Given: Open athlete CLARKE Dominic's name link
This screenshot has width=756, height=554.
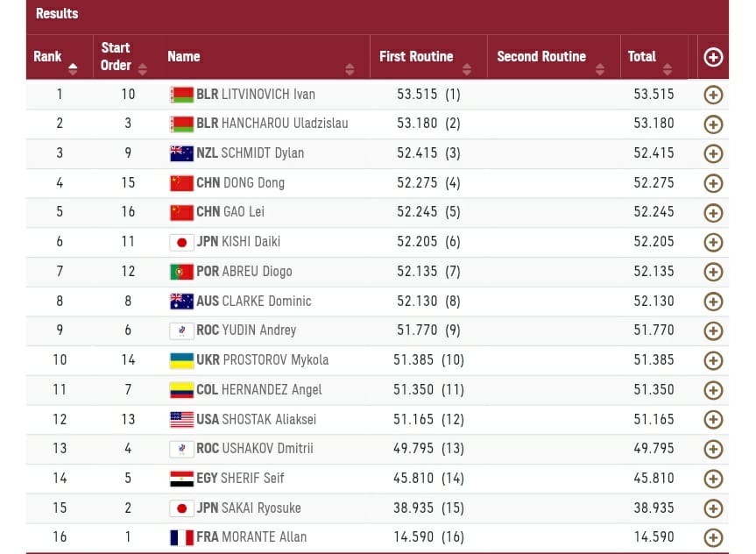Looking at the screenshot, I should 266,301.
